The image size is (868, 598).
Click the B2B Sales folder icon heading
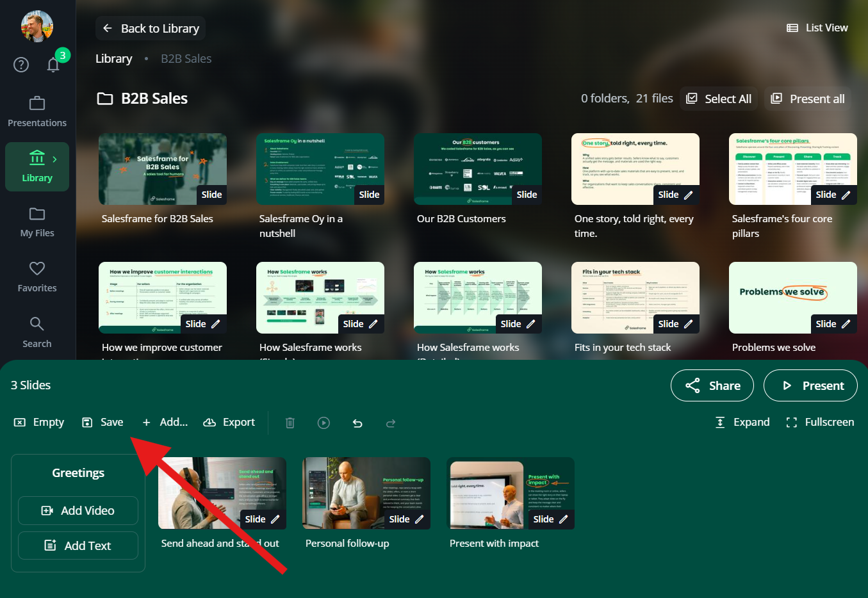[104, 99]
